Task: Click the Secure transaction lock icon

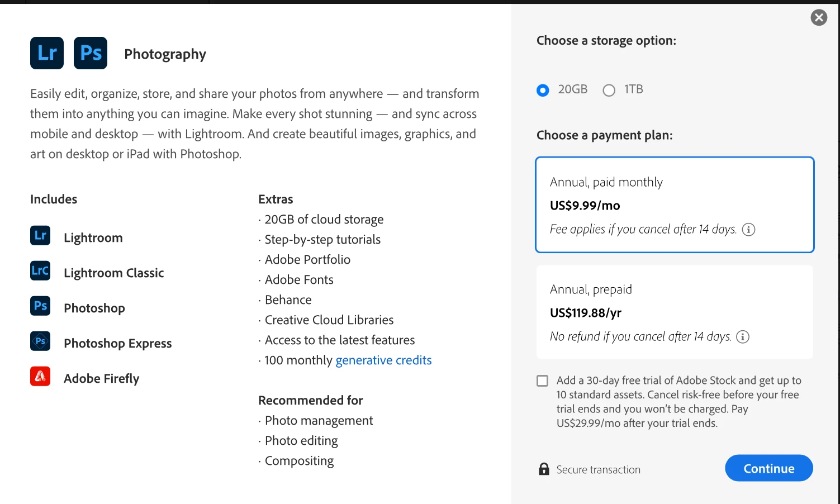Action: 544,469
